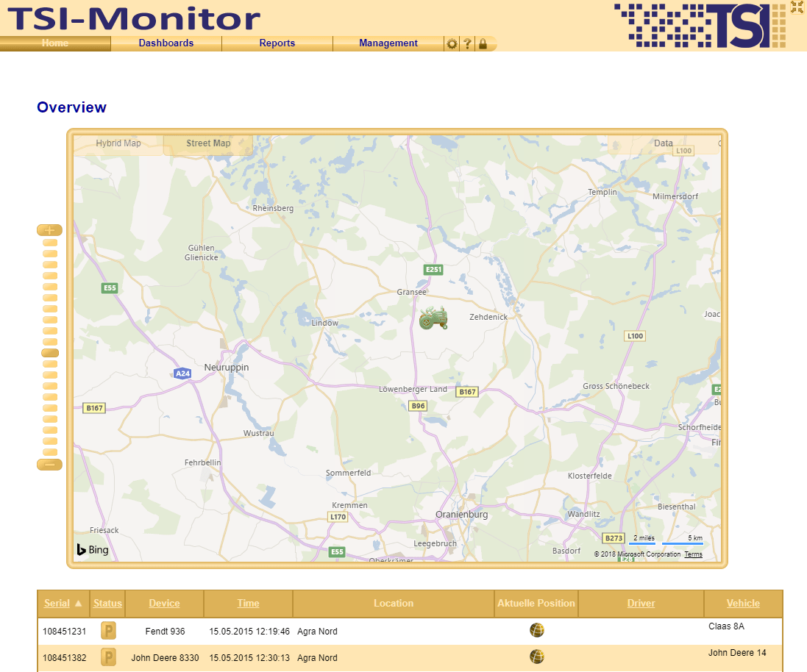Click the Bing logo on the map
The height and width of the screenshot is (672, 807).
93,549
